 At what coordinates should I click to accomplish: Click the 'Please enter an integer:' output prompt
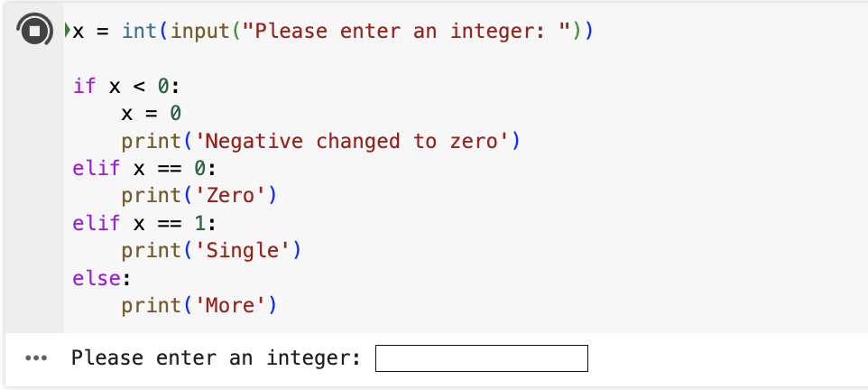217,358
